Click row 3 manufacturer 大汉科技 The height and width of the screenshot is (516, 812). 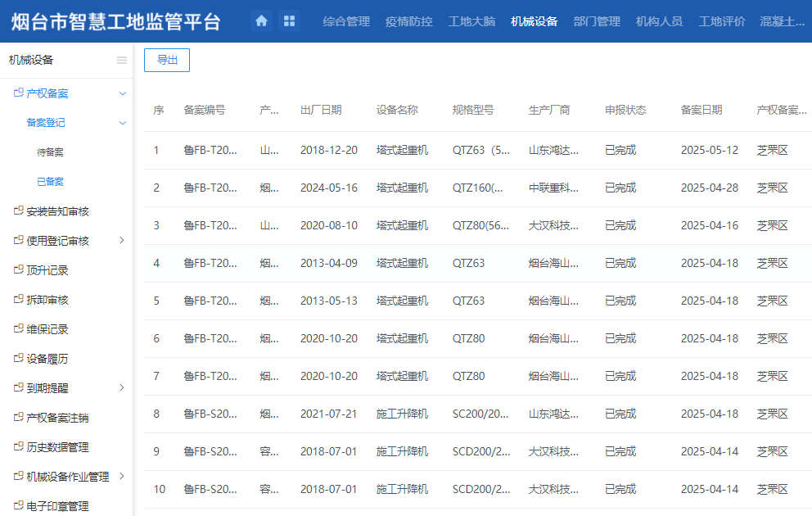tap(553, 226)
